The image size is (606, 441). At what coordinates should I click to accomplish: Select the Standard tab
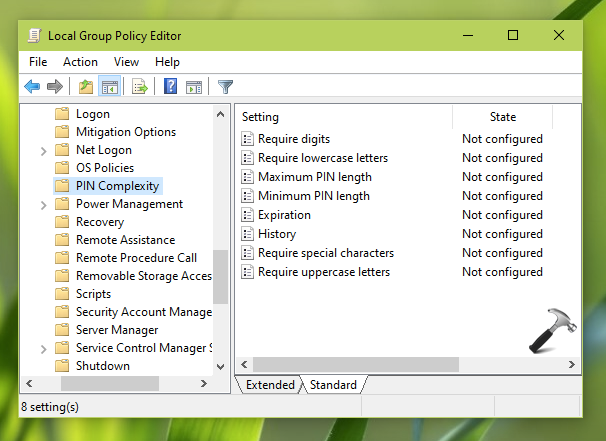pos(333,385)
